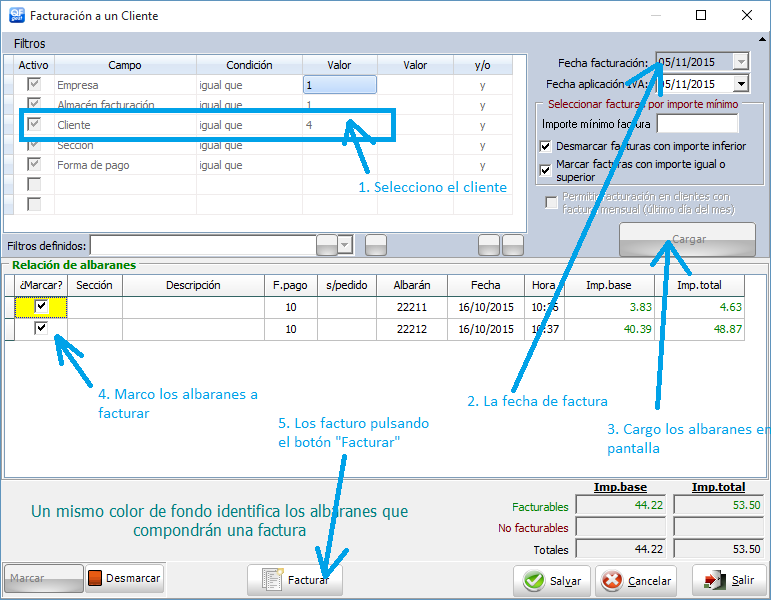Click the Condición column header
This screenshot has height=600, width=771.
pos(249,65)
